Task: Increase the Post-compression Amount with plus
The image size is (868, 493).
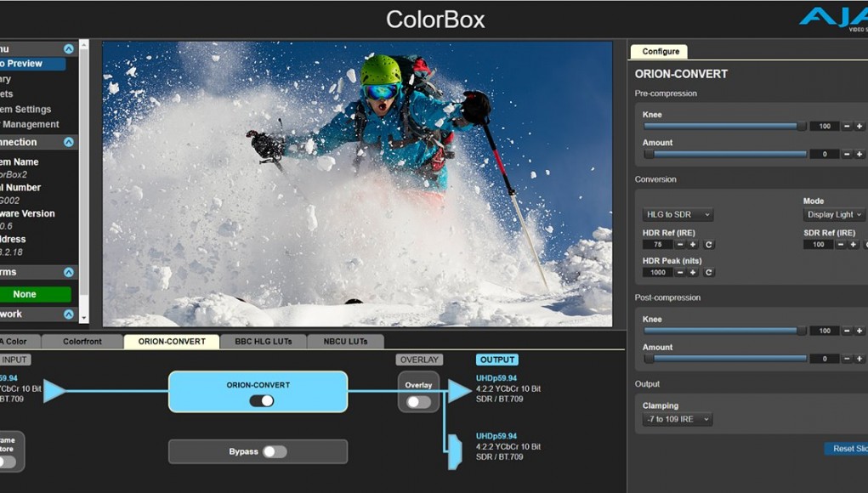Action: click(x=859, y=359)
